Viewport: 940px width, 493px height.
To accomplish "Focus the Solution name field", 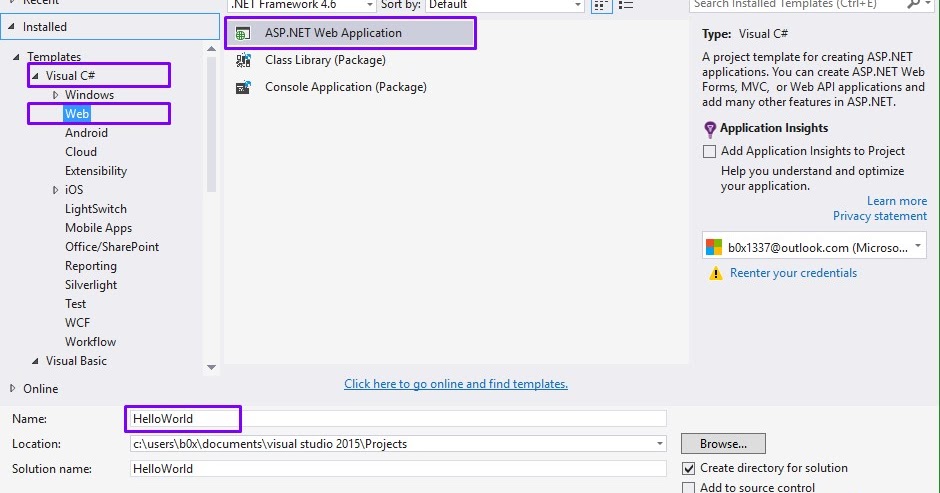I will (398, 468).
